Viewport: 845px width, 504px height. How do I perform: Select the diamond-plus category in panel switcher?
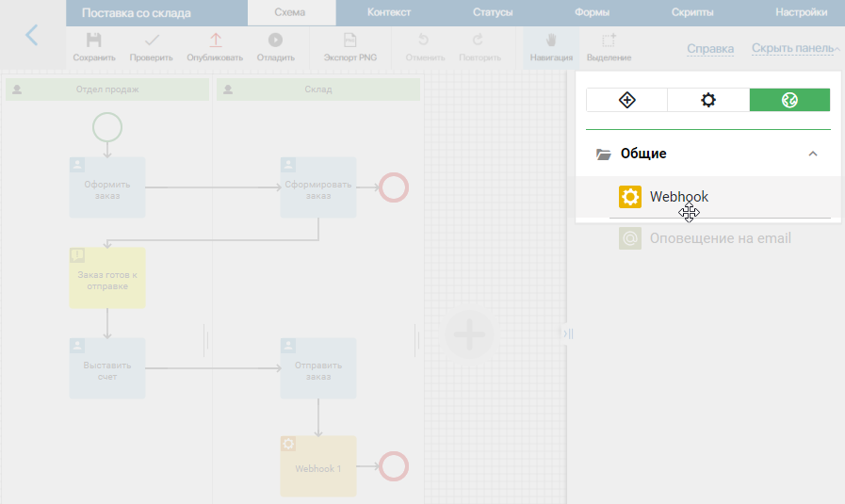tap(626, 100)
